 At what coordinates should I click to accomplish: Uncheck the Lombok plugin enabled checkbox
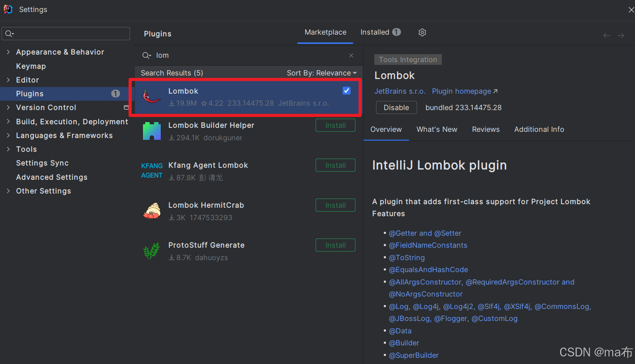tap(347, 91)
